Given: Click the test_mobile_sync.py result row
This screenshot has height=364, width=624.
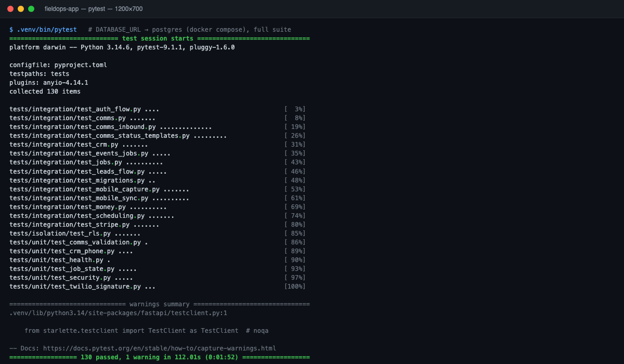Looking at the screenshot, I should 158,198.
